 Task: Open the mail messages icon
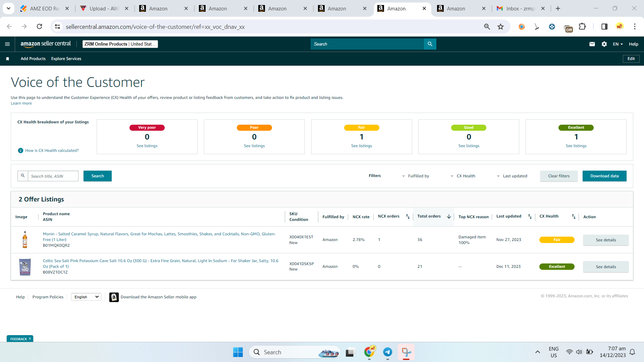tap(592, 44)
